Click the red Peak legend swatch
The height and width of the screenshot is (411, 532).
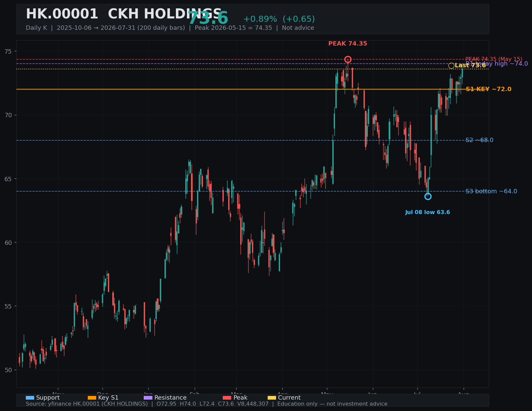point(227,398)
